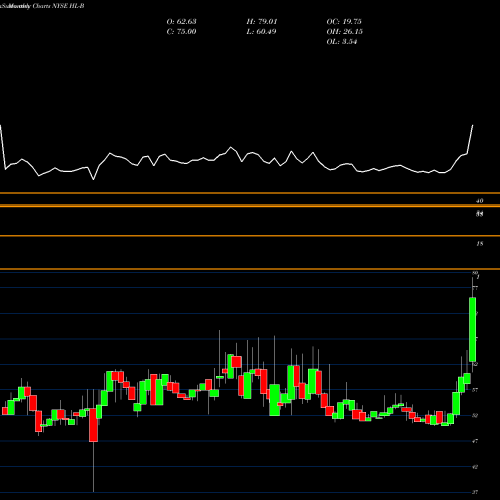Click the '47' price axis label
Image resolution: width=500 pixels, height=500 pixels.
(x=475, y=441)
